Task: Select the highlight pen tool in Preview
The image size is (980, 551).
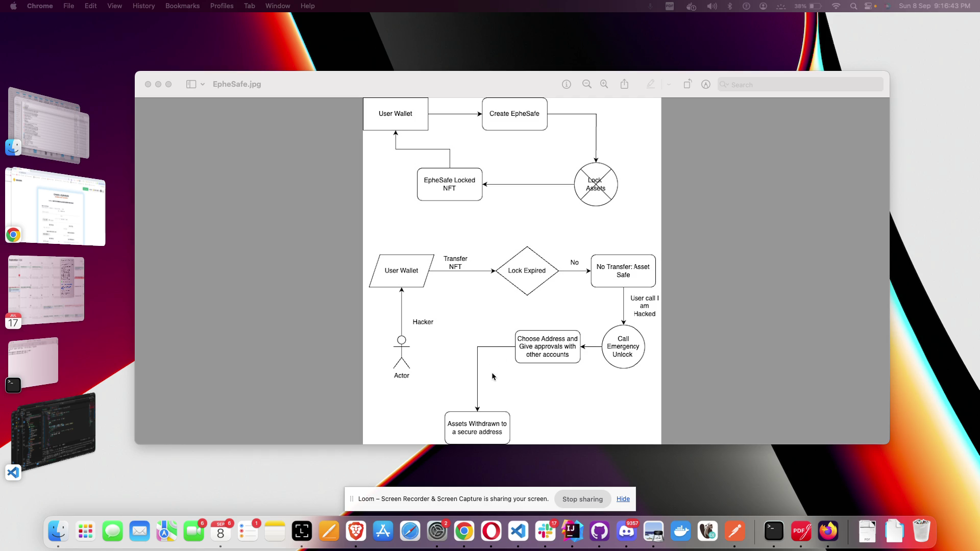Action: (x=650, y=84)
